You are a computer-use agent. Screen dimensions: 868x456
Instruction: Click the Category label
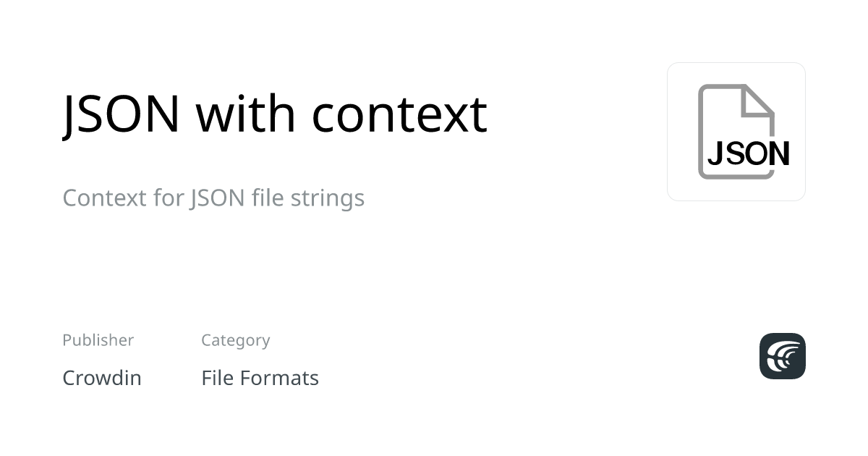[235, 340]
